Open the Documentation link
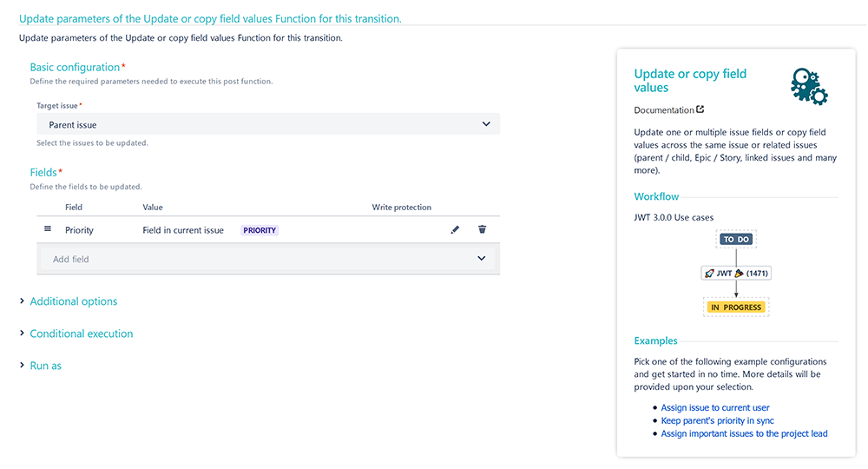Viewport: 868px width, 469px height. (x=664, y=109)
